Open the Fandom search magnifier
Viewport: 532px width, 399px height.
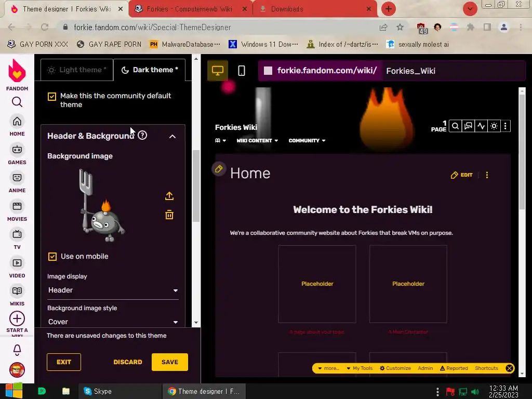point(17,102)
